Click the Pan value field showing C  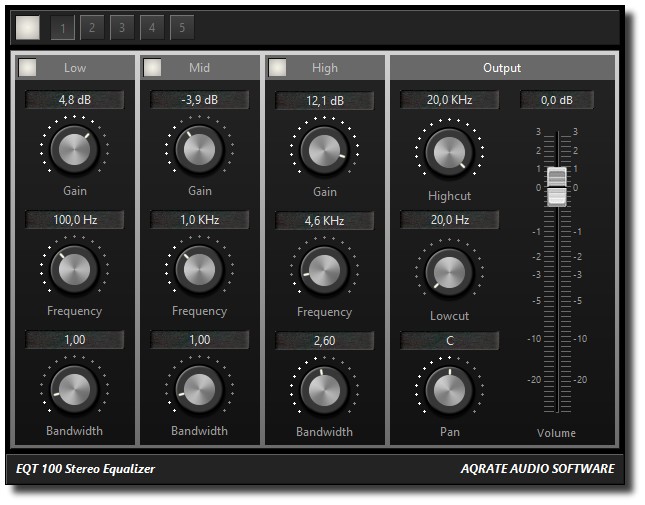click(x=450, y=341)
